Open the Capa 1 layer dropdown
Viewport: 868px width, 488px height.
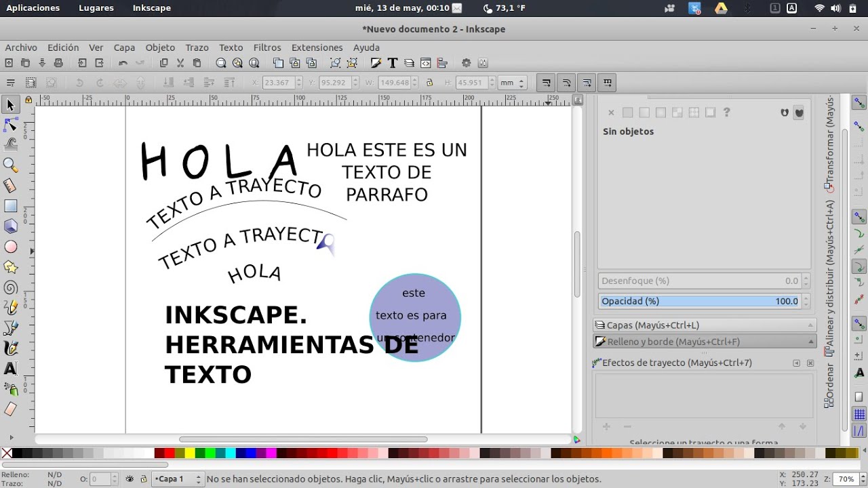[178, 479]
